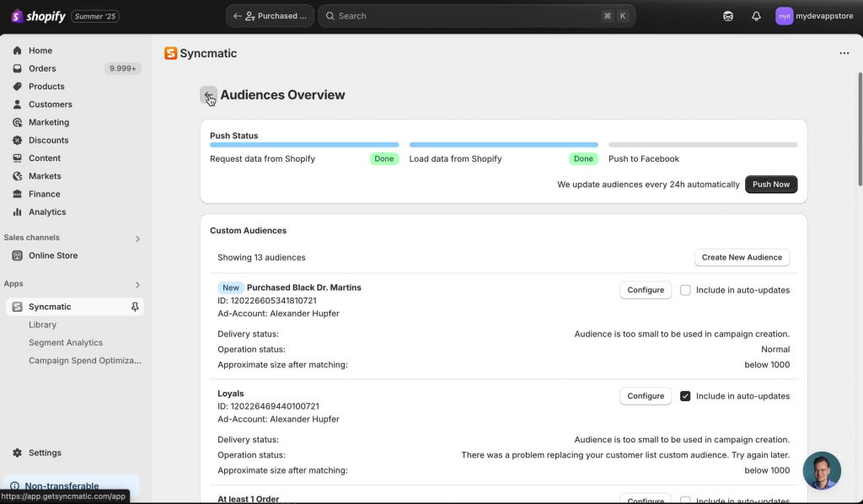Image resolution: width=863 pixels, height=504 pixels.
Task: Click the mydevappstore avatar icon
Action: [x=785, y=16]
